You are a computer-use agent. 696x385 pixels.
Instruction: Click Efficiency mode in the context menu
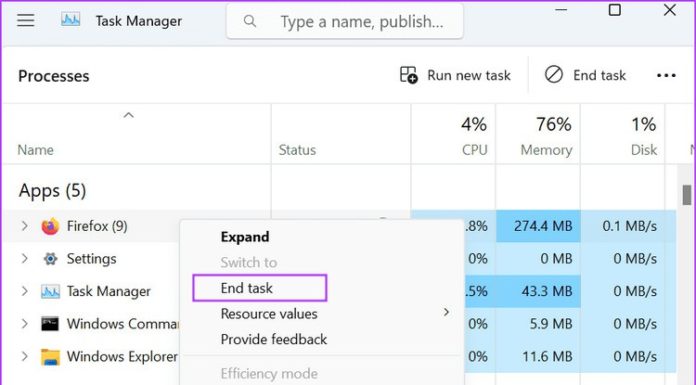(x=269, y=374)
